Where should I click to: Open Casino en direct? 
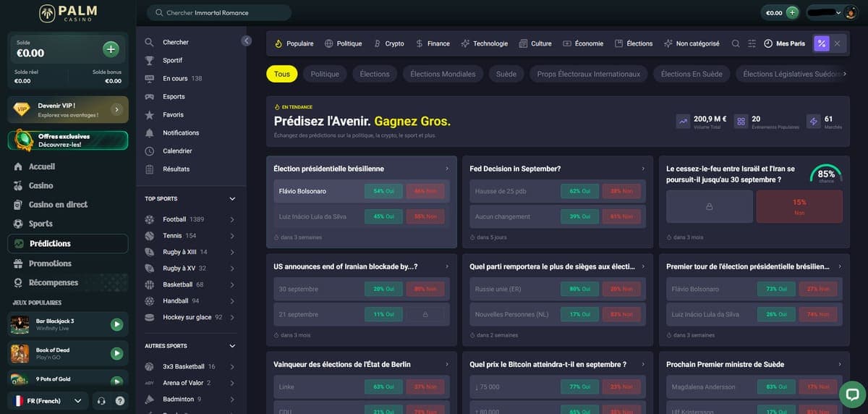click(58, 205)
